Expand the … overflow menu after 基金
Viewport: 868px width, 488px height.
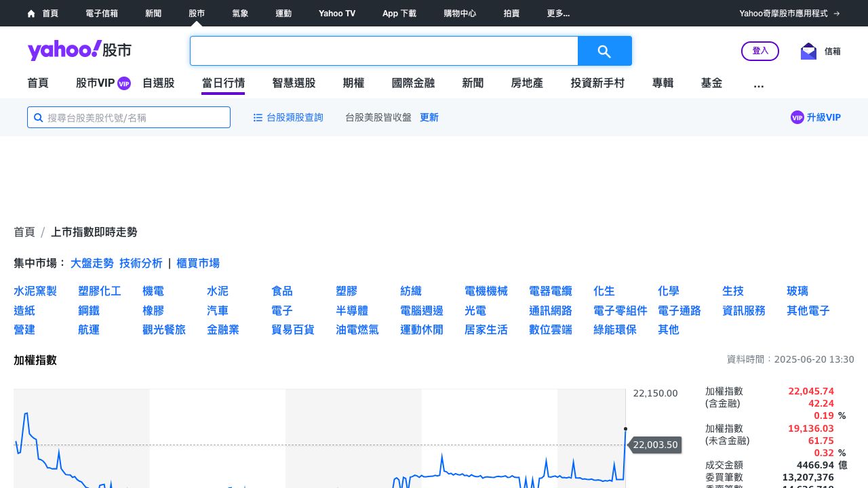click(x=759, y=83)
